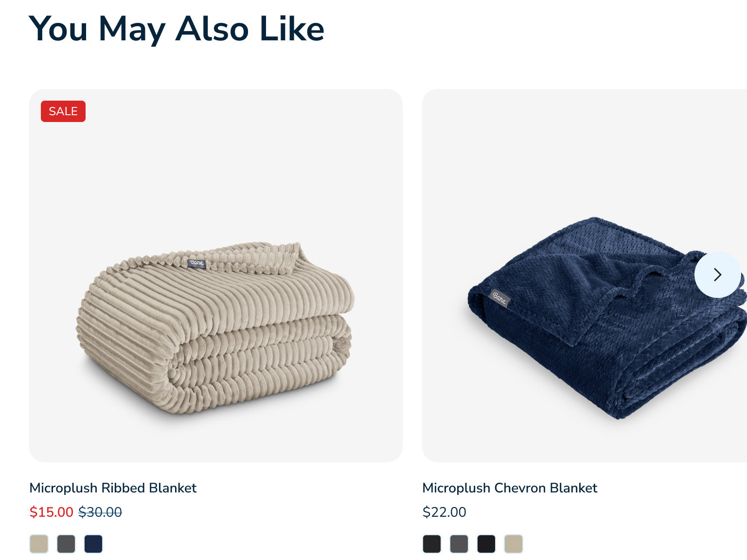
Task: Click the red SALE badge
Action: [63, 111]
